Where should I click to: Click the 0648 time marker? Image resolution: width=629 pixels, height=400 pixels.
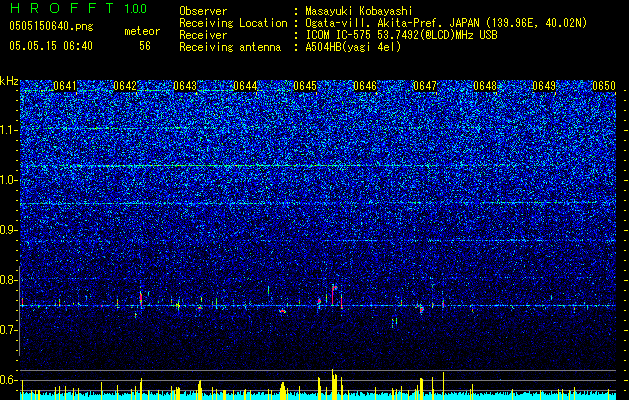coord(485,86)
